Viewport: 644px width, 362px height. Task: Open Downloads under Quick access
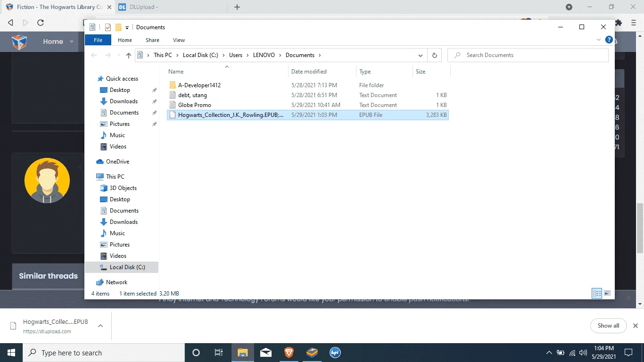(x=124, y=101)
